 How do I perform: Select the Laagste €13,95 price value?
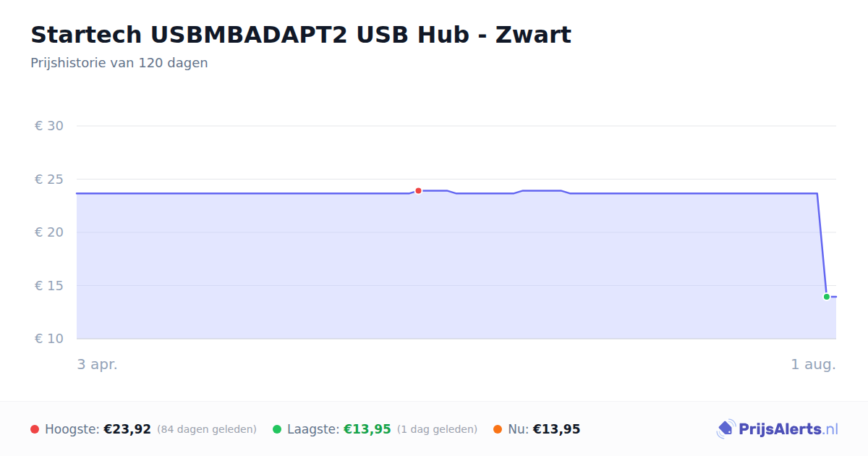tap(367, 429)
